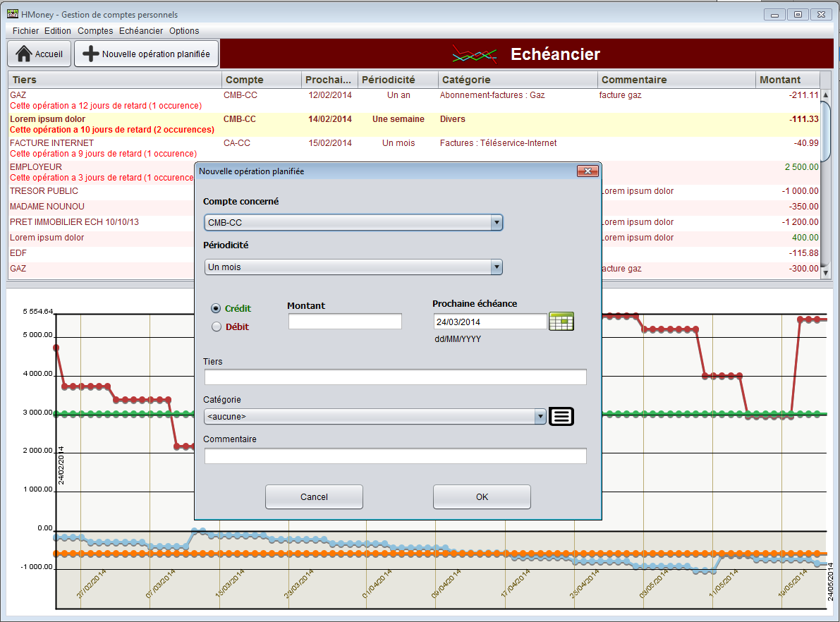Click the category list icon button
This screenshot has height=622, width=840.
[x=561, y=416]
